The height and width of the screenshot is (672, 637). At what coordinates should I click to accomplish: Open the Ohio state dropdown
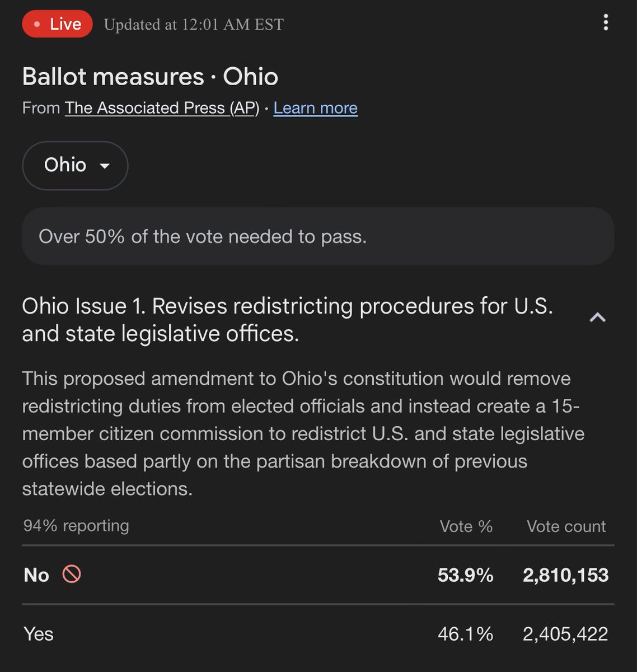(65, 165)
